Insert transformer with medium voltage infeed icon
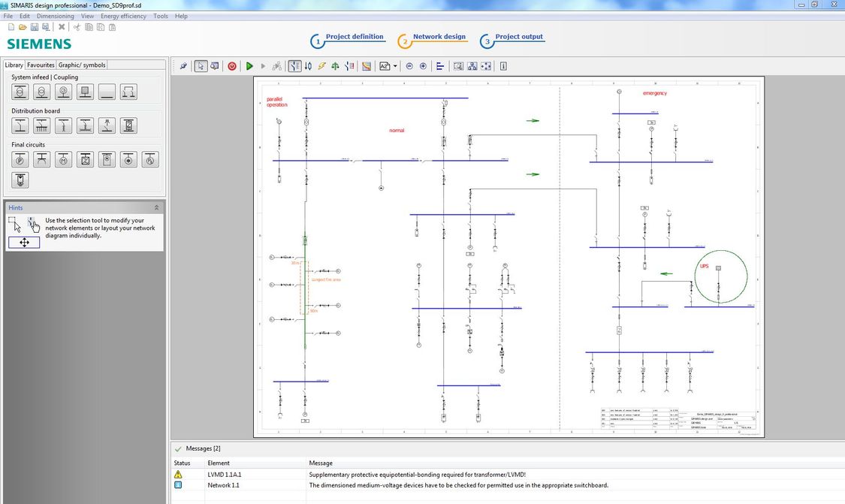This screenshot has width=845, height=504. click(20, 92)
